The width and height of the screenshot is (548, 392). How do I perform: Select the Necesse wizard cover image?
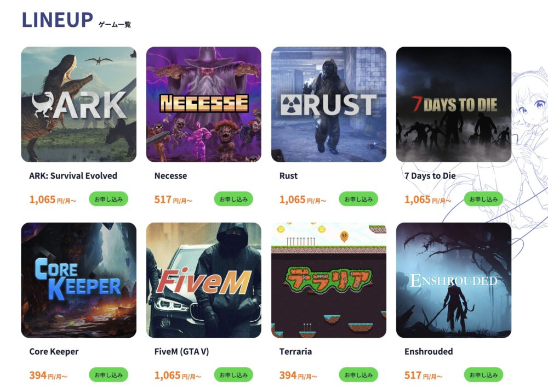point(204,104)
